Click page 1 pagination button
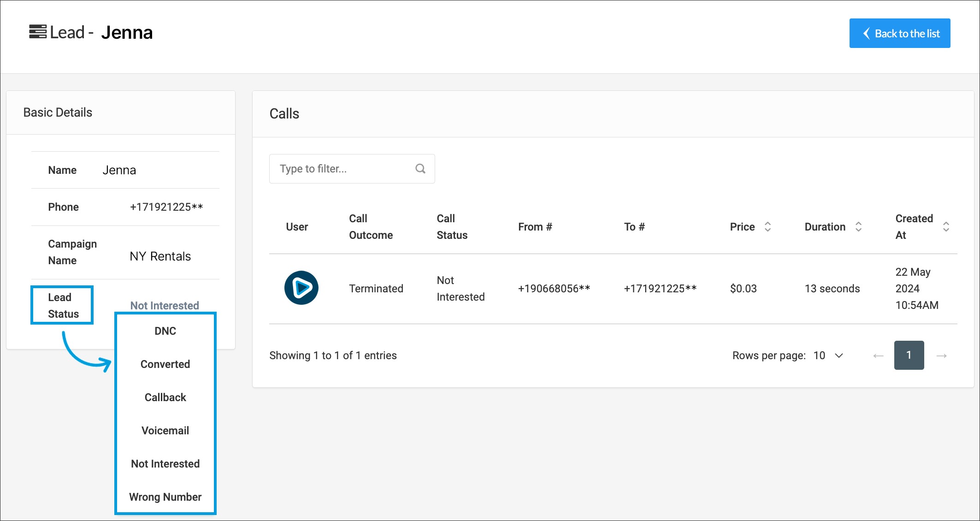Screen dimensions: 980x521 coord(909,355)
